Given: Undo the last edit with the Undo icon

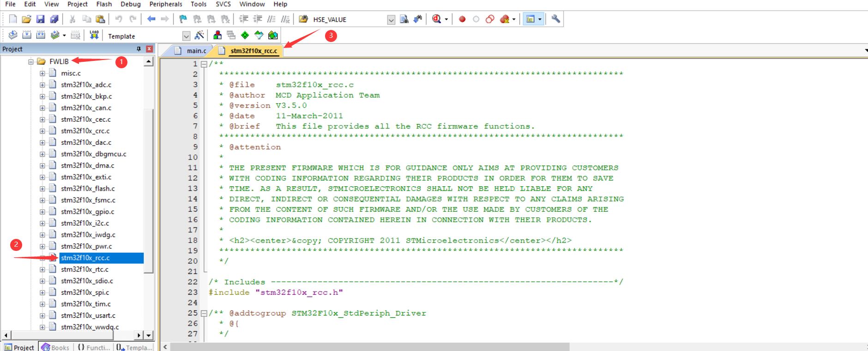Looking at the screenshot, I should click(119, 19).
